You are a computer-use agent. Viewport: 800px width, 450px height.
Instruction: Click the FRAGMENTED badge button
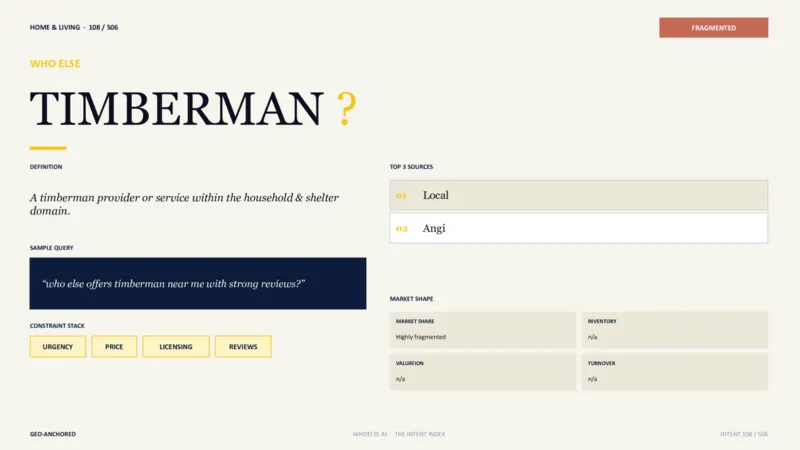coord(713,28)
